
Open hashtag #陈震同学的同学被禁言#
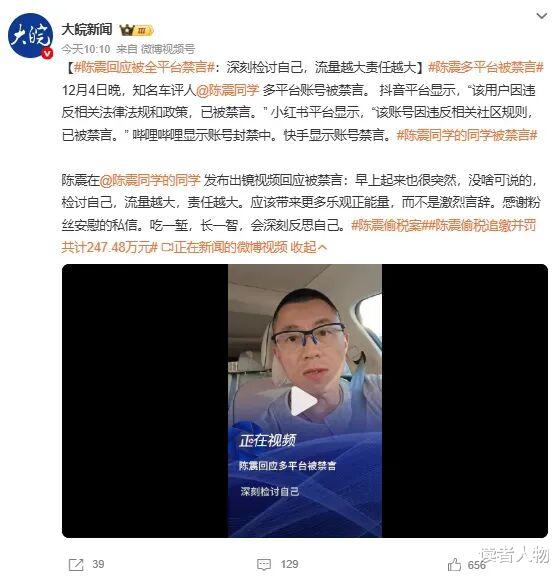click(x=467, y=135)
